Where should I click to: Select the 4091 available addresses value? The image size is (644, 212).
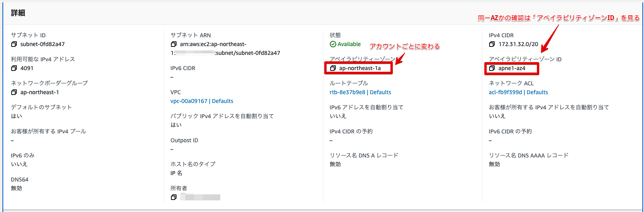point(27,68)
